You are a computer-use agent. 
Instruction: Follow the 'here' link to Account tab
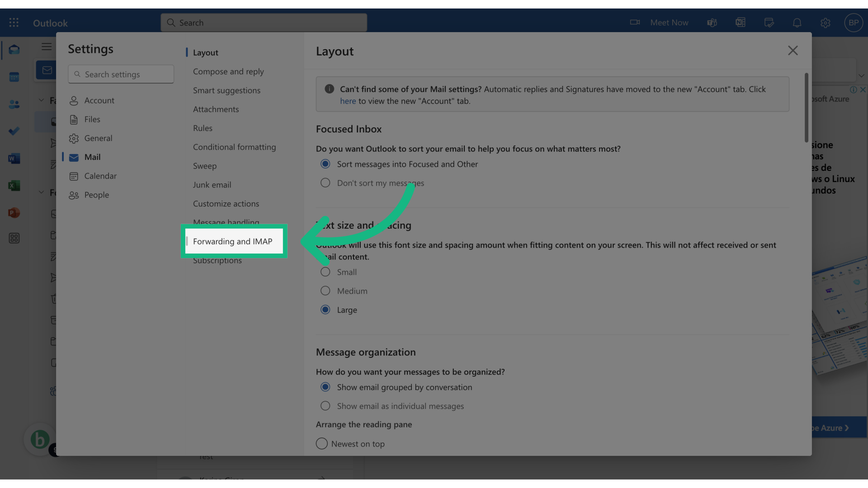tap(348, 101)
